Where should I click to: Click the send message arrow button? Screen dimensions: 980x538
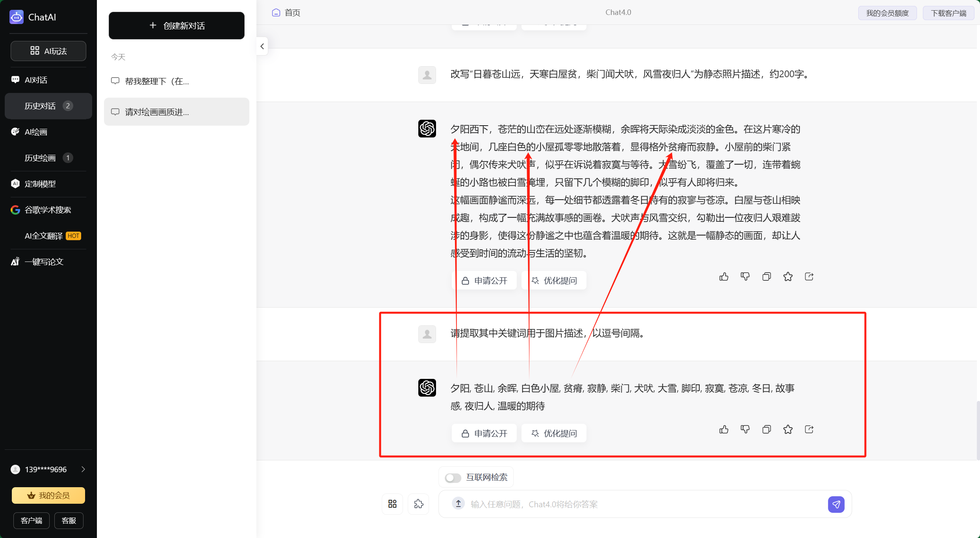836,504
